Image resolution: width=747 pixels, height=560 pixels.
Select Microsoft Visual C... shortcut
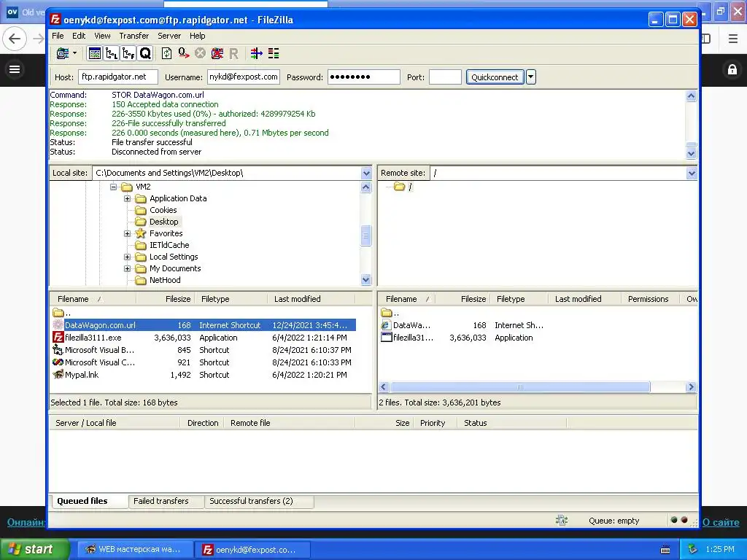pos(204,362)
